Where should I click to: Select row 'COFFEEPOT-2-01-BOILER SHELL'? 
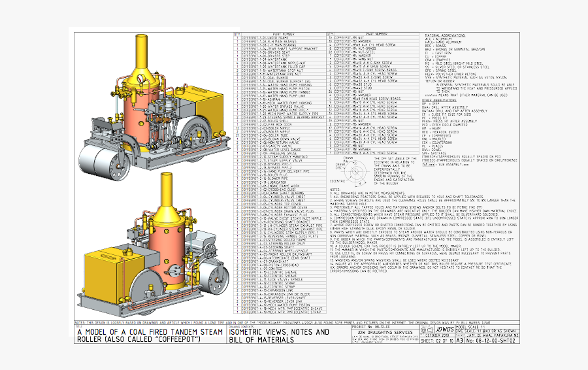(280, 121)
